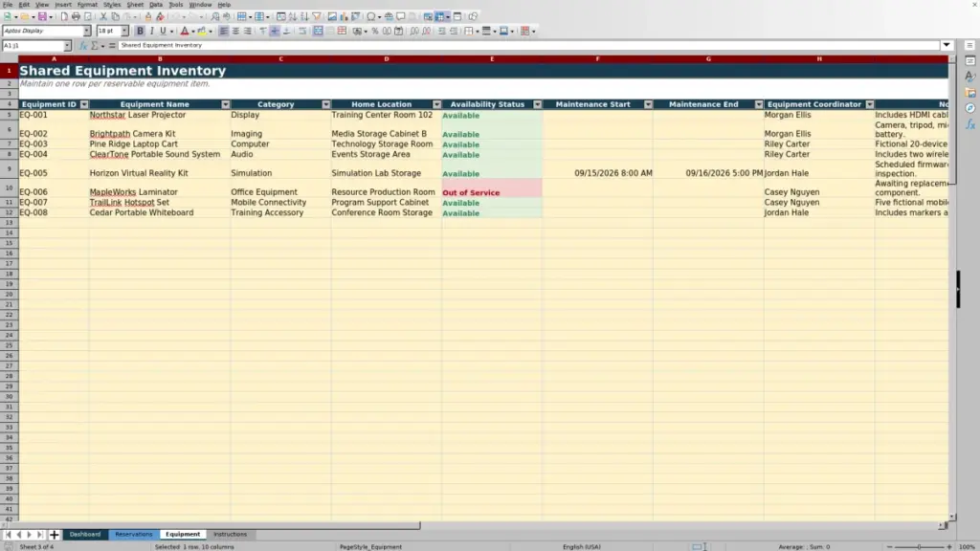980x551 pixels.
Task: Click the Insert Image icon
Action: pos(332,17)
